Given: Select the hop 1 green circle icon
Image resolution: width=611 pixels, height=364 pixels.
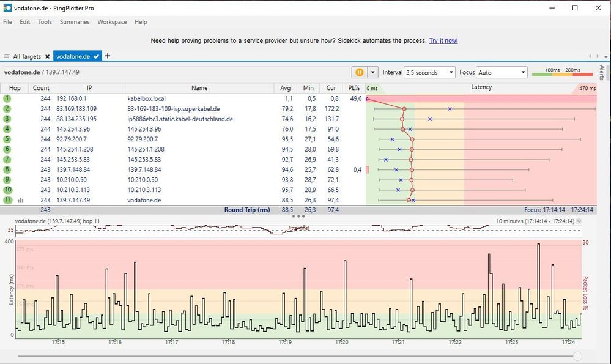Looking at the screenshot, I should pyautogui.click(x=7, y=98).
